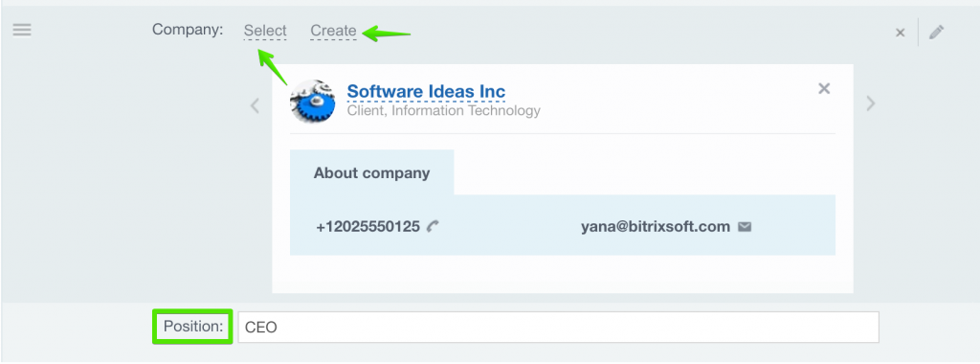Close the Software Ideas Inc card

[x=824, y=89]
